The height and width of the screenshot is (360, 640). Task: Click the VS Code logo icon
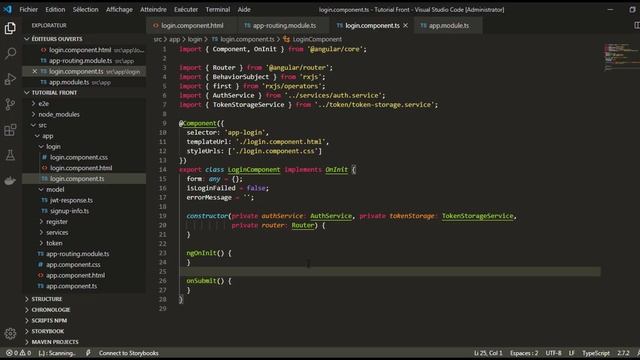coord(8,9)
